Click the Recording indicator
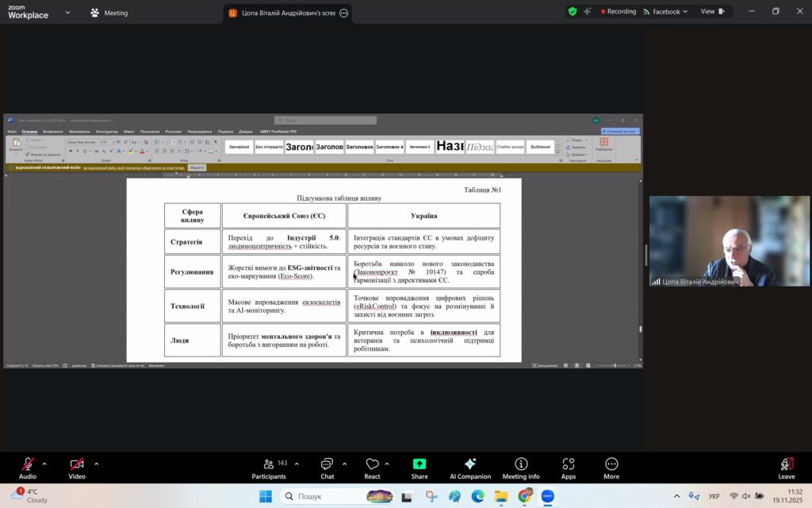Viewport: 812px width, 508px height. (x=619, y=12)
